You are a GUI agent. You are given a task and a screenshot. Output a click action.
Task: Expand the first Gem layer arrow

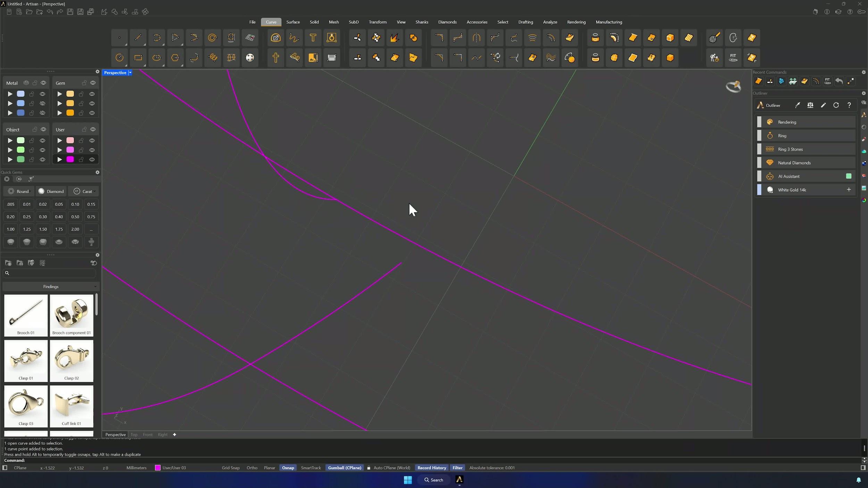tap(60, 94)
